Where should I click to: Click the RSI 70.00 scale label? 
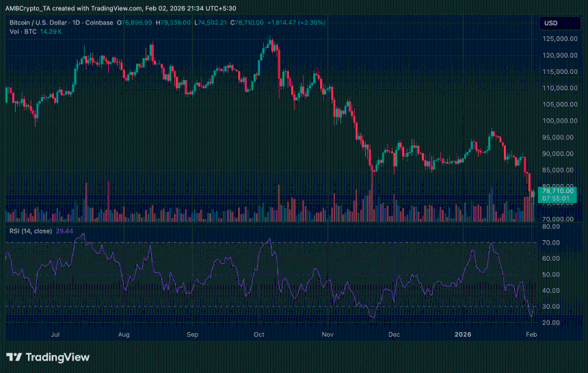551,243
